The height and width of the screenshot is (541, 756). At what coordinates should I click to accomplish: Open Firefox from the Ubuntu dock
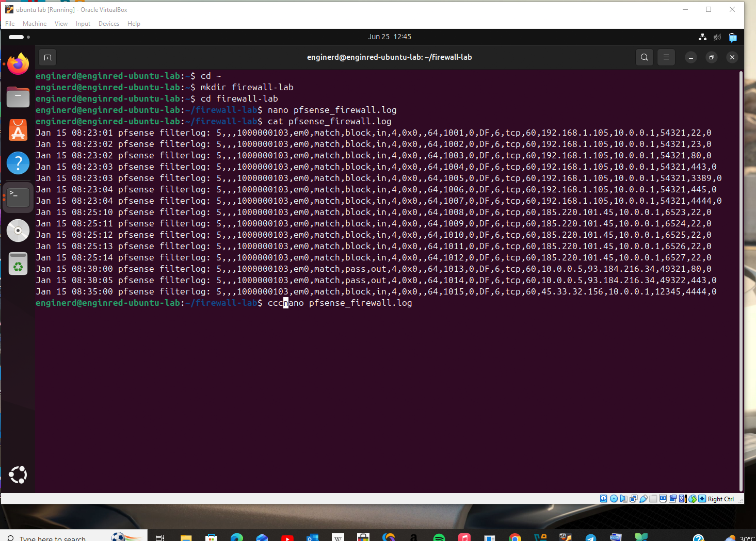click(x=18, y=64)
